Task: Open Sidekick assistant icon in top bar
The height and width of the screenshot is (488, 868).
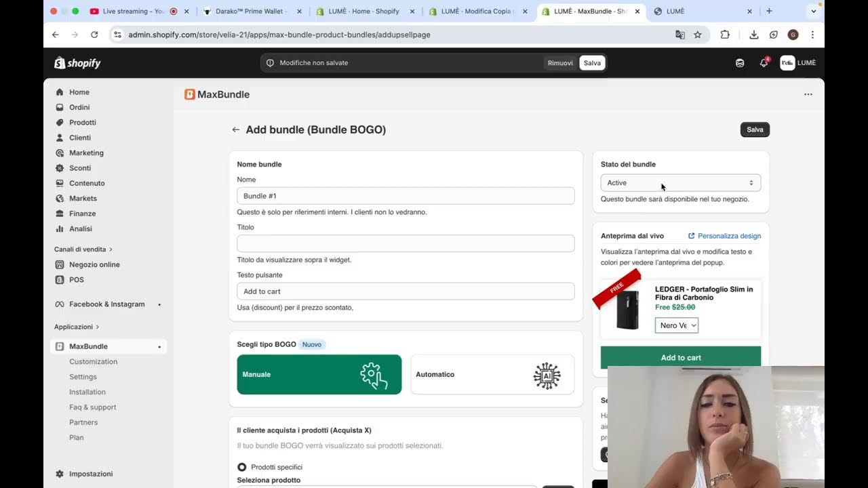Action: point(740,63)
